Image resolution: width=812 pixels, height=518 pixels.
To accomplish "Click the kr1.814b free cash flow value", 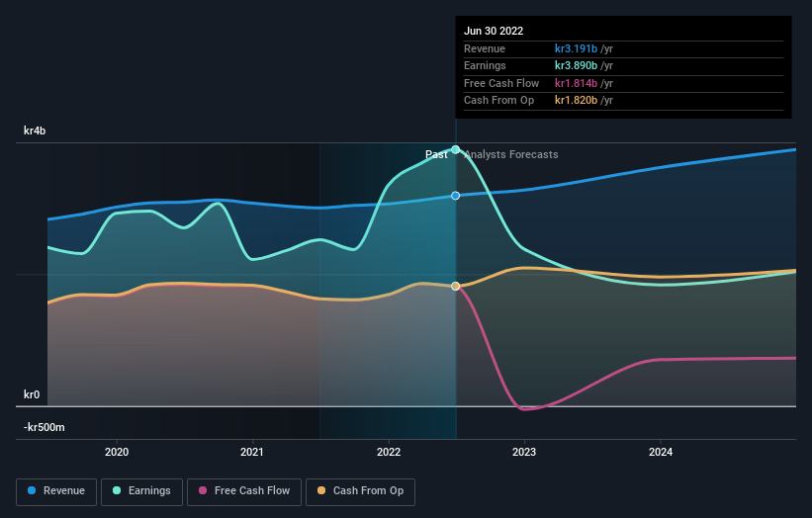I will (576, 83).
